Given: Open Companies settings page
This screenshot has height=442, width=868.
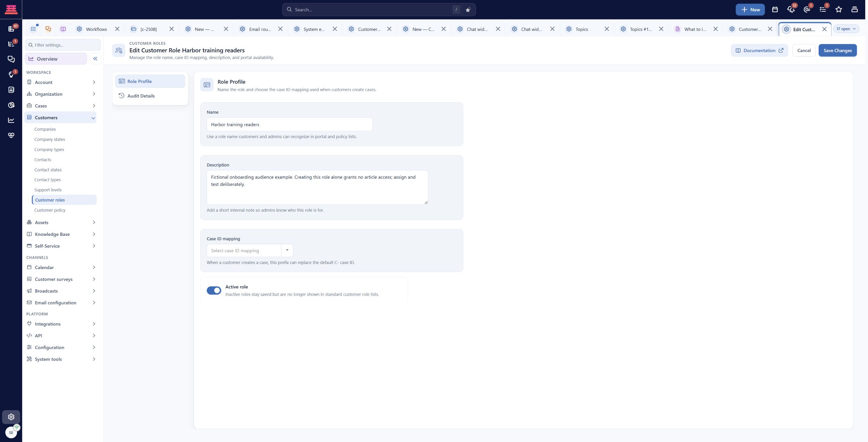Looking at the screenshot, I should (45, 129).
